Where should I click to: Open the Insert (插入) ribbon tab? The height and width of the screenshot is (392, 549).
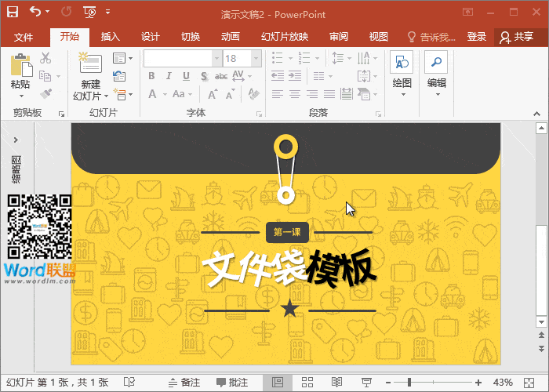click(x=111, y=37)
